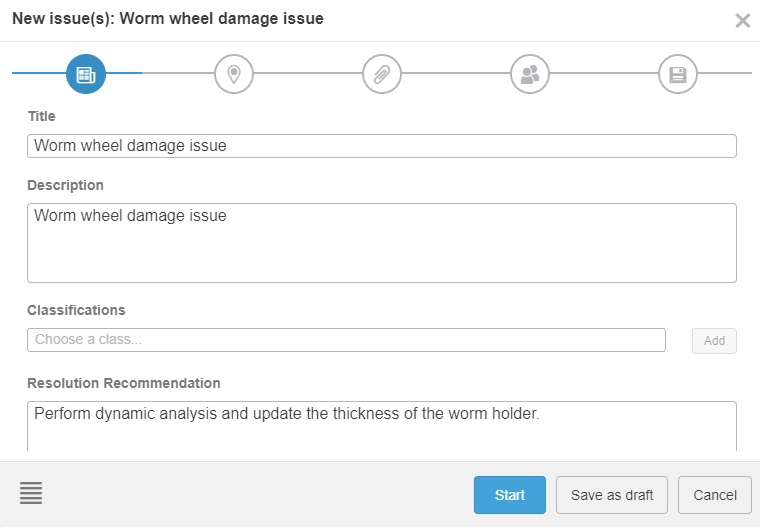Save the issue as draft
The width and height of the screenshot is (760, 527).
click(612, 495)
